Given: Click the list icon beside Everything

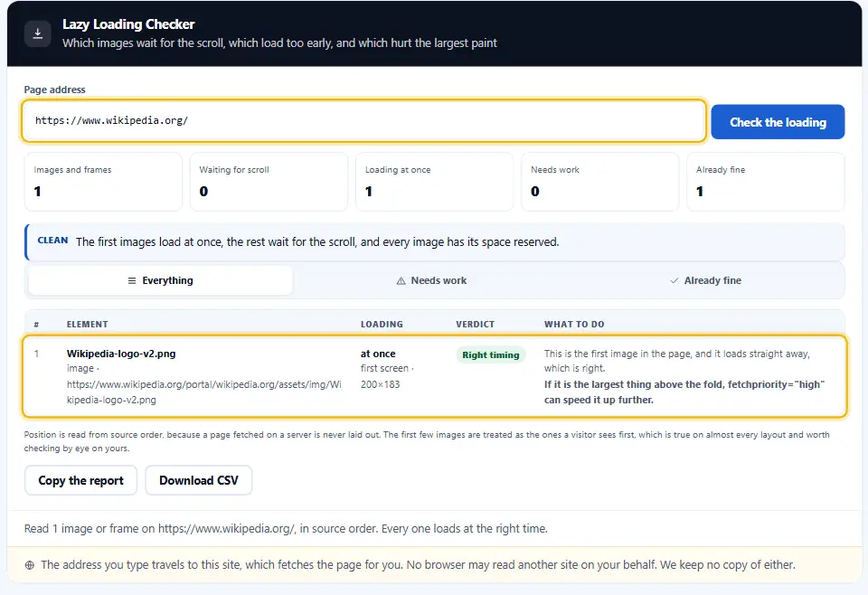Looking at the screenshot, I should pos(132,280).
